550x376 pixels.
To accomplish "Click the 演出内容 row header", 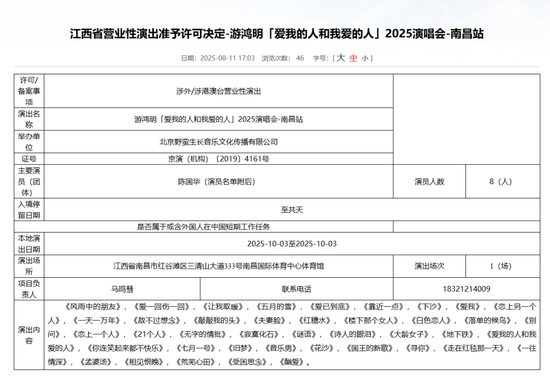I will point(29,335).
